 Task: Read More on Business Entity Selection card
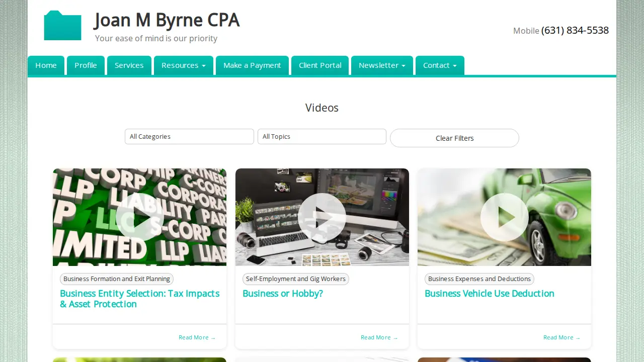coord(197,337)
